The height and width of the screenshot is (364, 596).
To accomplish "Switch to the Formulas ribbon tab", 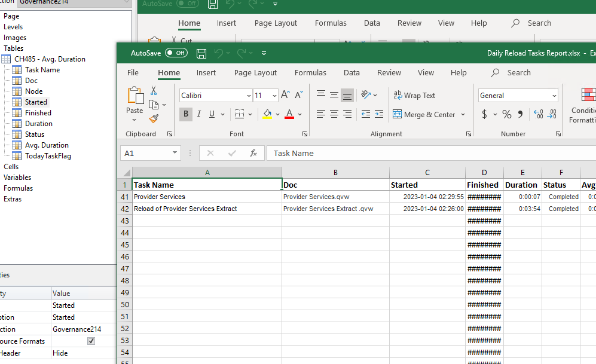I will [x=310, y=73].
